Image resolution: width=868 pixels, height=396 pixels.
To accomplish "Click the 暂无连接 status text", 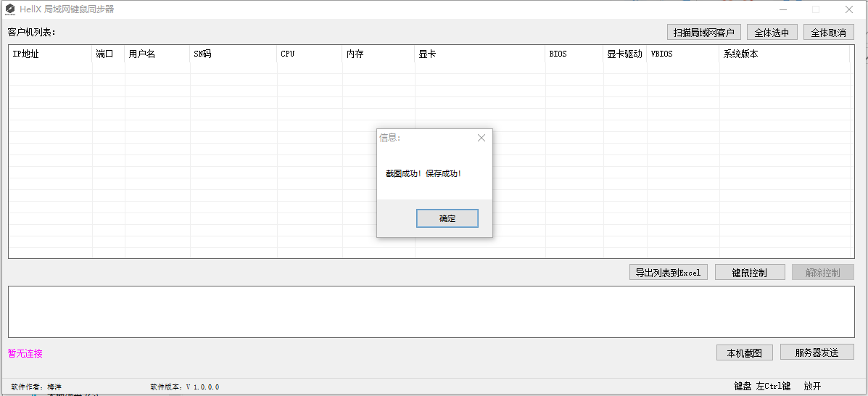I will tap(25, 353).
